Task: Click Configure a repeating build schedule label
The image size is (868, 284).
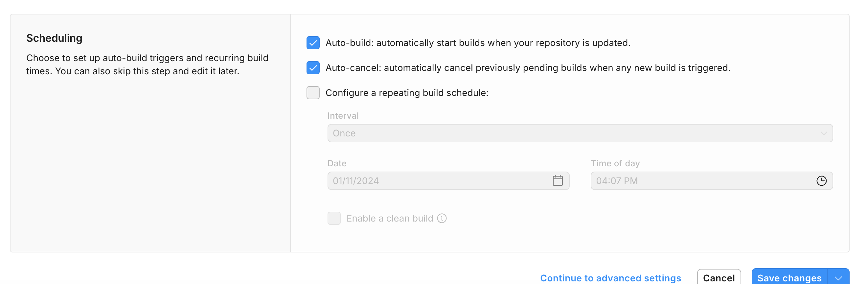Action: pos(407,93)
